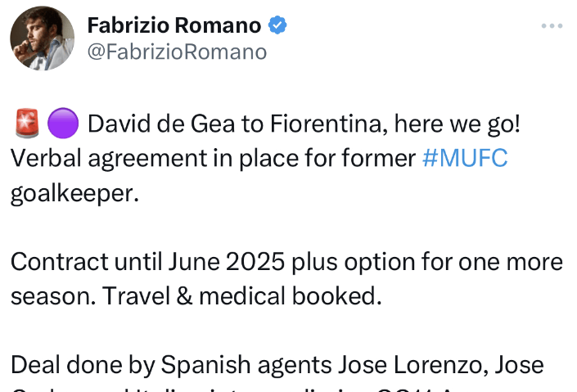Screen dimensions: 577x392
Task: Click the word "goalkeeper."
Action: click(74, 193)
